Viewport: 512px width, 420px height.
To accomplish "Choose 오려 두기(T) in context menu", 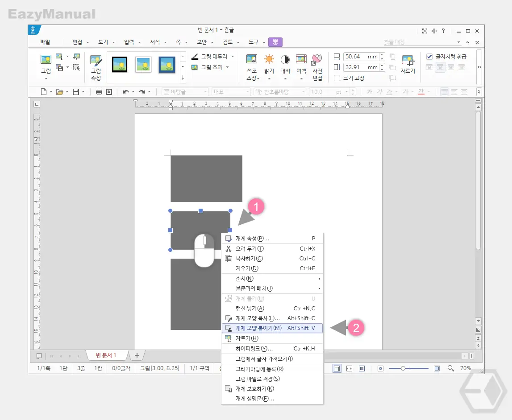I will (x=272, y=249).
